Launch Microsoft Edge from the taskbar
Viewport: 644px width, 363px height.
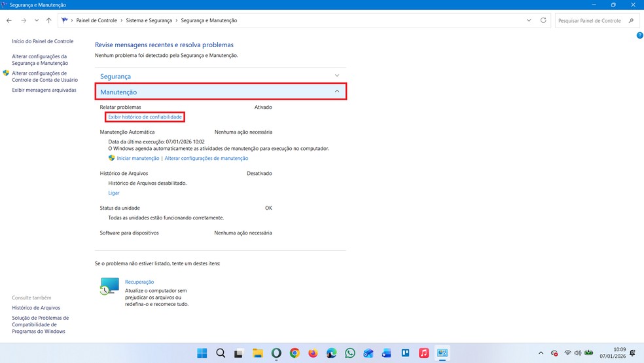[x=331, y=353]
